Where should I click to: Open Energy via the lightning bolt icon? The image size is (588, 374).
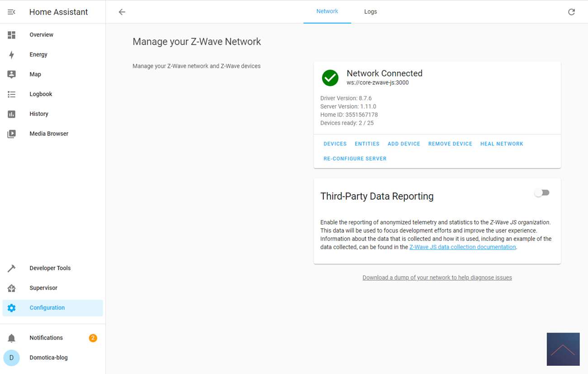point(12,55)
